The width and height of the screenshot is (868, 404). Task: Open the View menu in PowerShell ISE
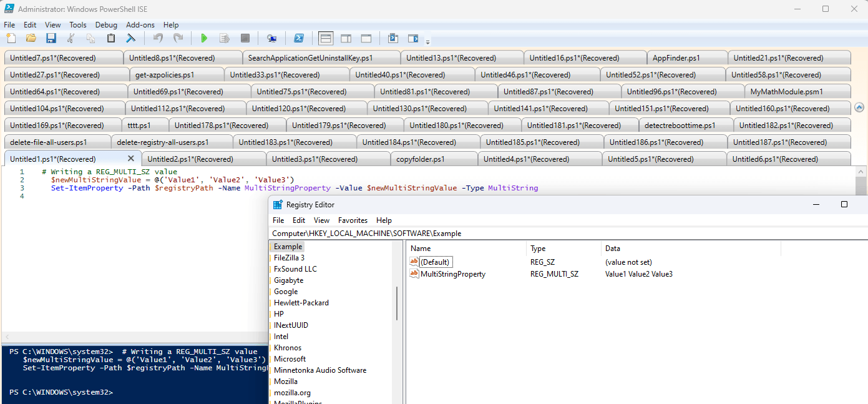pyautogui.click(x=53, y=25)
